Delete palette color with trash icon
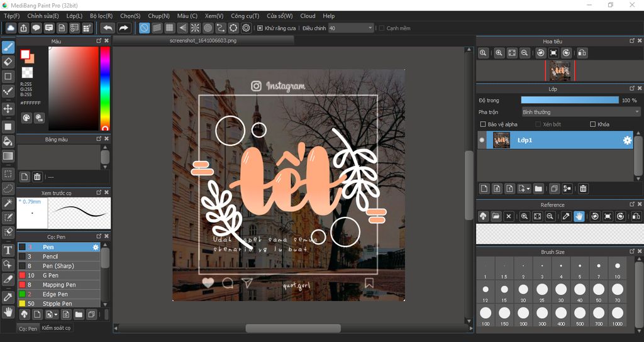The height and width of the screenshot is (342, 644). point(37,177)
